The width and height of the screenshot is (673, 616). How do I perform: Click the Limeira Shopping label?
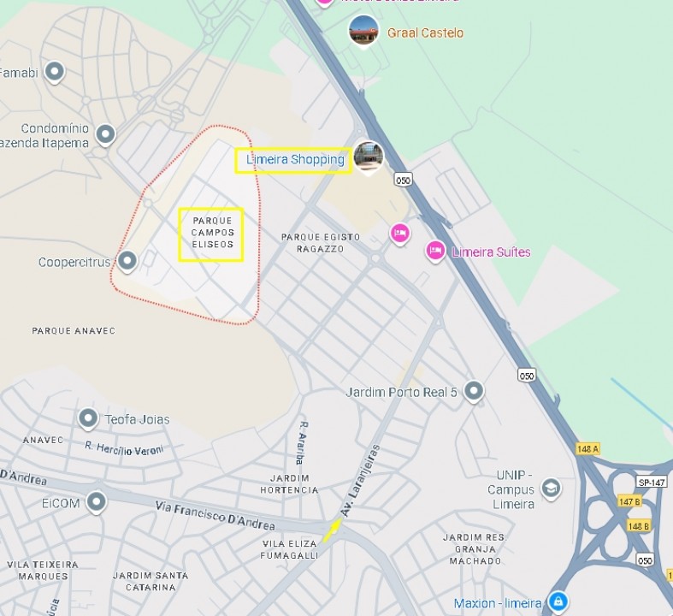click(295, 160)
